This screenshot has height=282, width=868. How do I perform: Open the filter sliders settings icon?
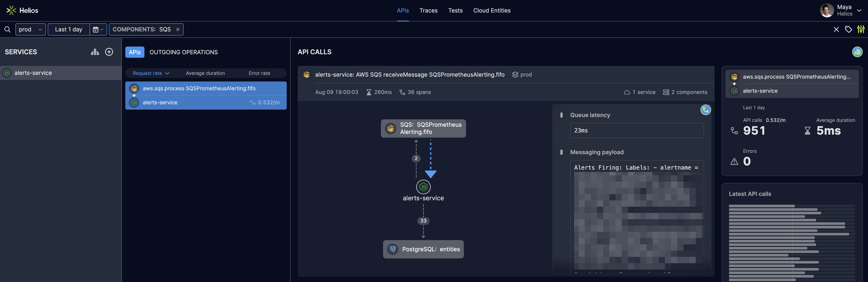(x=861, y=30)
